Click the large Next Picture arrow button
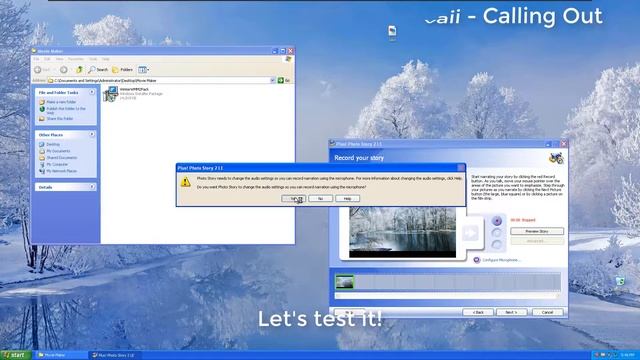This screenshot has width=640, height=360. tap(470, 233)
